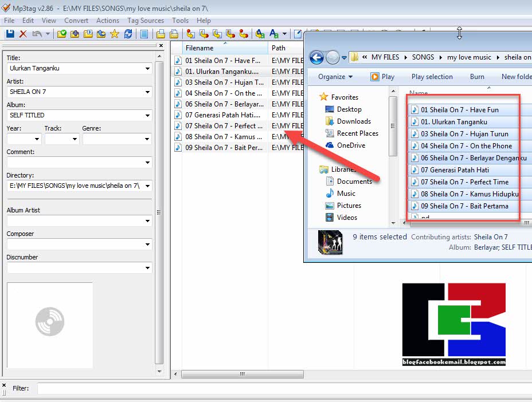The image size is (532, 402).
Task: Expand the Title field dropdown
Action: click(147, 69)
